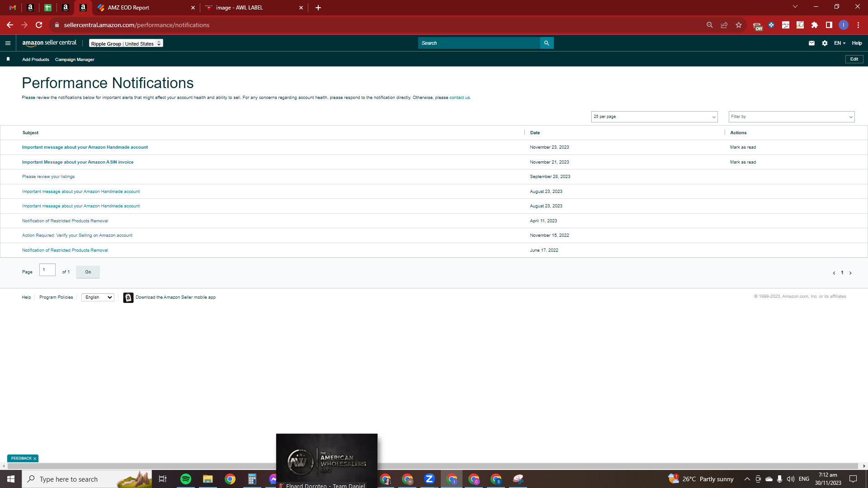Viewport: 868px width, 488px height.
Task: Go to the previous page arrow
Action: (834, 273)
